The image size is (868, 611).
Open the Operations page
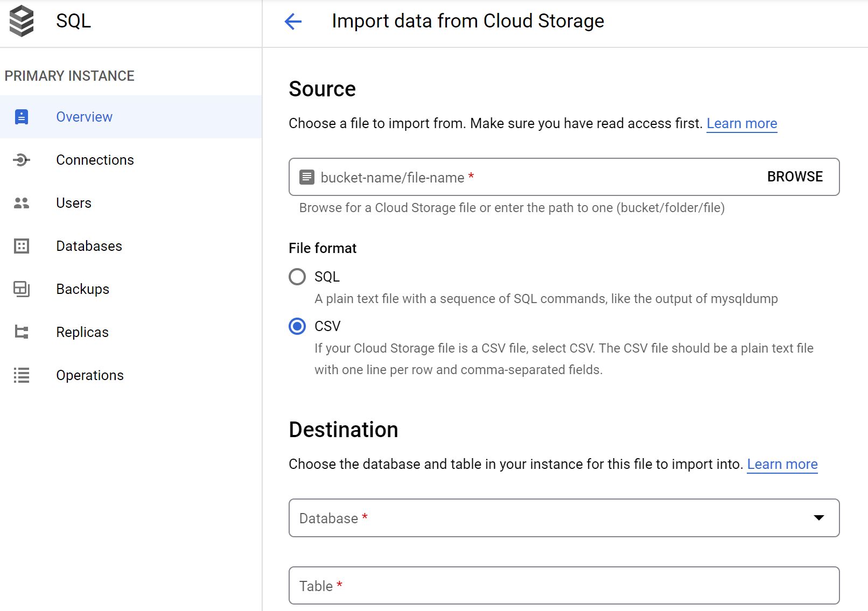pos(89,375)
